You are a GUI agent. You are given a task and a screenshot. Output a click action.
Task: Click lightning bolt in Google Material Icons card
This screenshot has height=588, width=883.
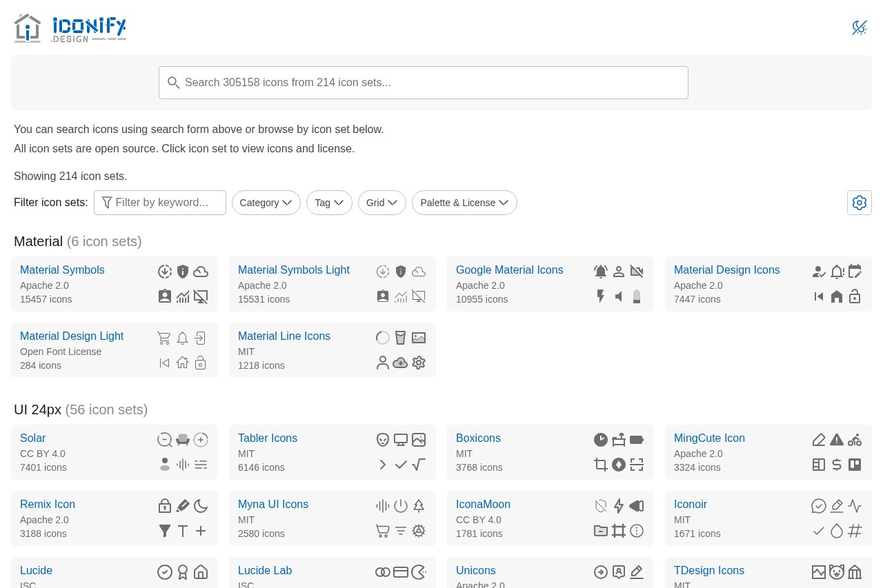click(x=601, y=296)
